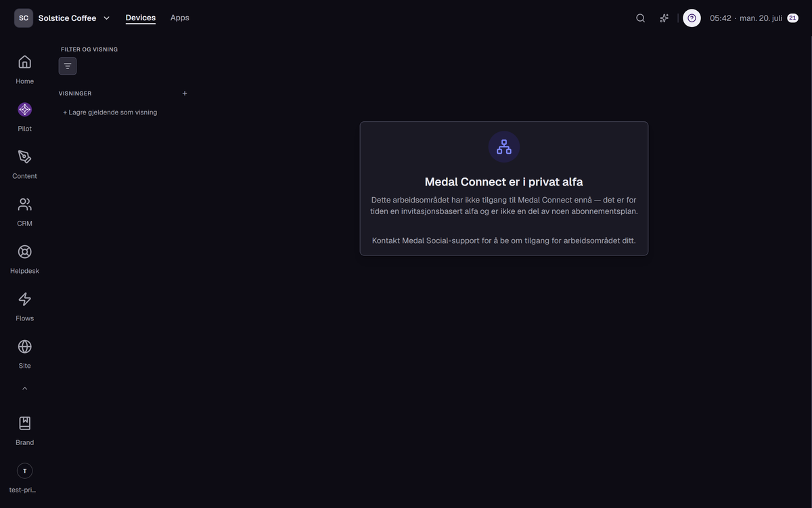Open the help question mark button
Screen dimensions: 812x508
[x=692, y=18]
